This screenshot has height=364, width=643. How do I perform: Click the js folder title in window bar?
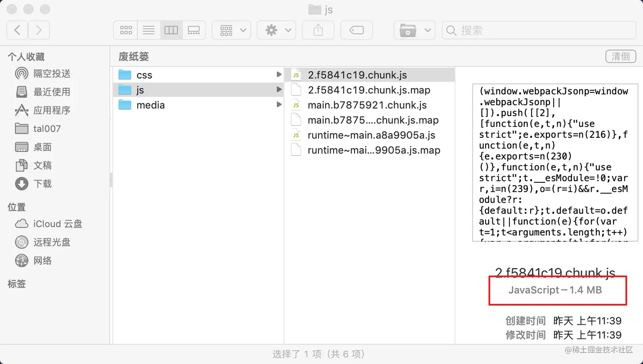[x=321, y=9]
